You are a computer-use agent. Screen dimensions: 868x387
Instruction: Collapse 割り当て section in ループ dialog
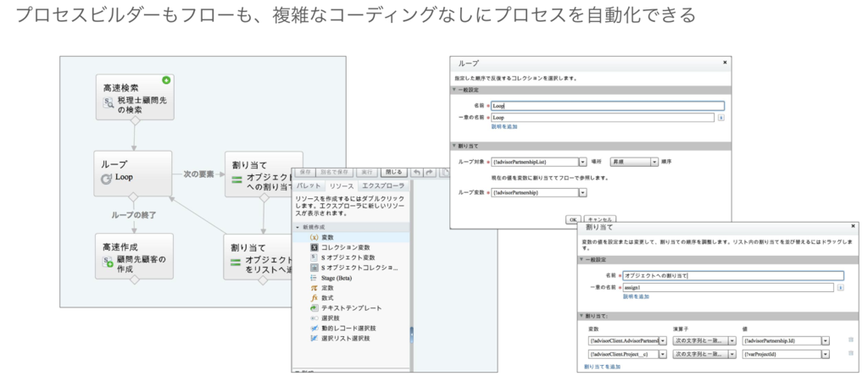[x=454, y=146]
